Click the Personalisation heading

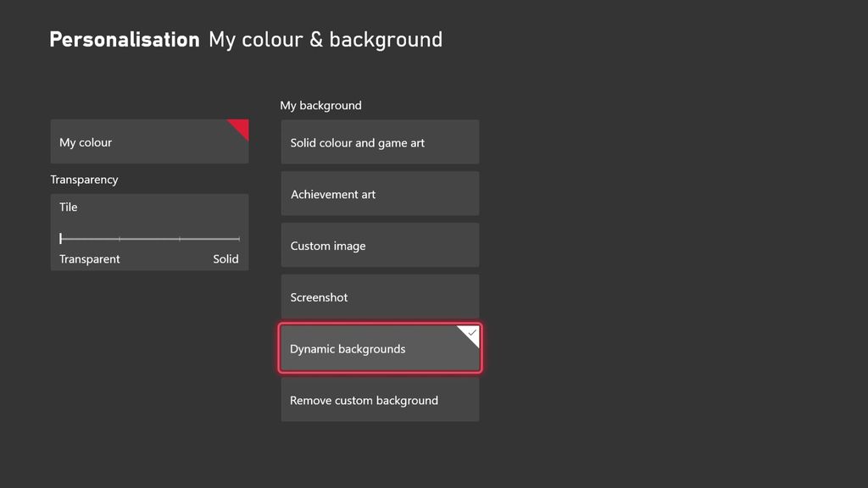click(x=125, y=39)
